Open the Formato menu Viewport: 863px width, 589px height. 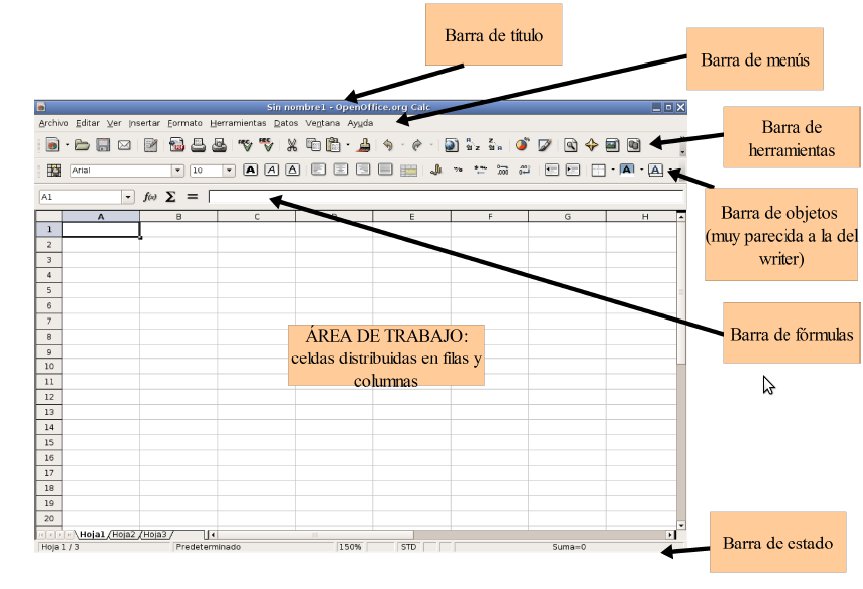184,122
